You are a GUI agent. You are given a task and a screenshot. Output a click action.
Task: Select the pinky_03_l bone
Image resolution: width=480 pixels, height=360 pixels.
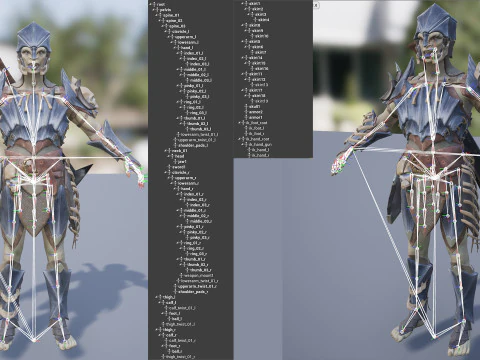(x=199, y=97)
